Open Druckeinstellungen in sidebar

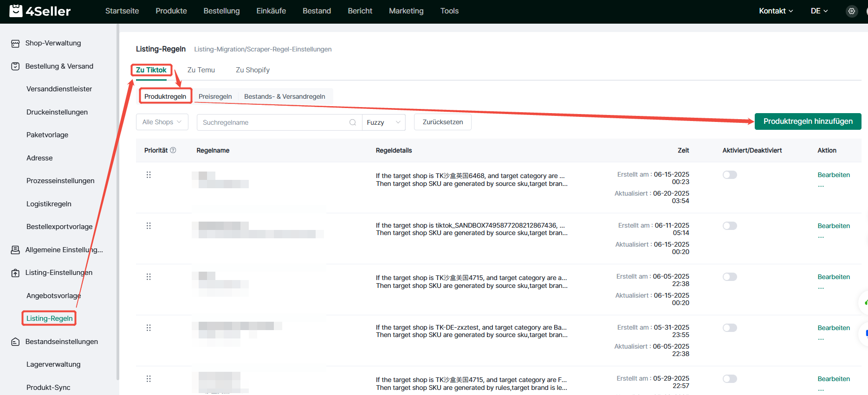tap(57, 112)
